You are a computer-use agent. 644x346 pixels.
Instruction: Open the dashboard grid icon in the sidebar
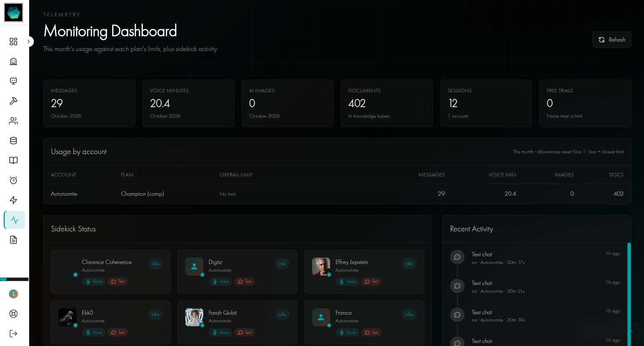point(13,41)
